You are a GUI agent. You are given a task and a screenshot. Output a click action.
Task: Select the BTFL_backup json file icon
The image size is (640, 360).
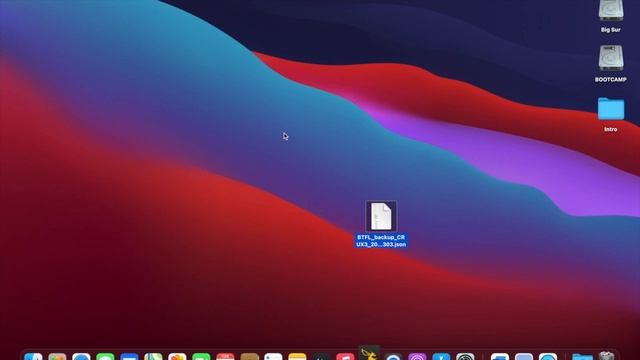click(x=381, y=216)
